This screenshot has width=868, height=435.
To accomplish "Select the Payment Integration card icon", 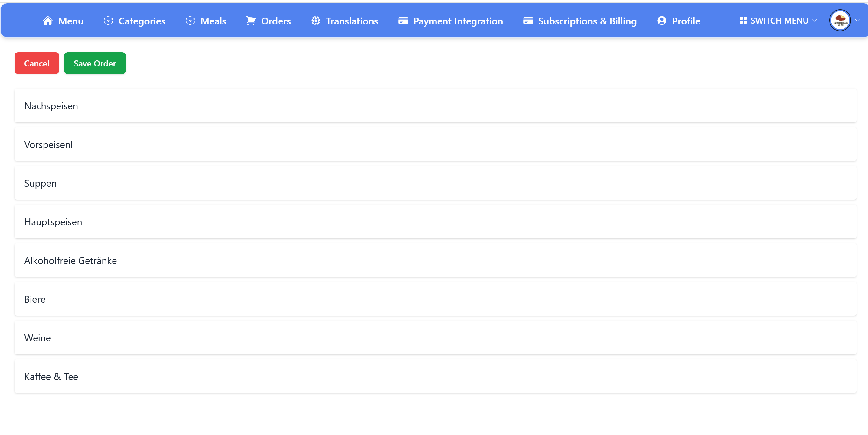I will [x=403, y=20].
